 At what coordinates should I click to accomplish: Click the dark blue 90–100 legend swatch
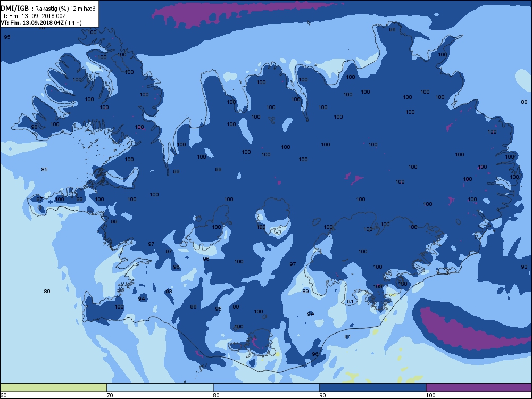(x=372, y=387)
